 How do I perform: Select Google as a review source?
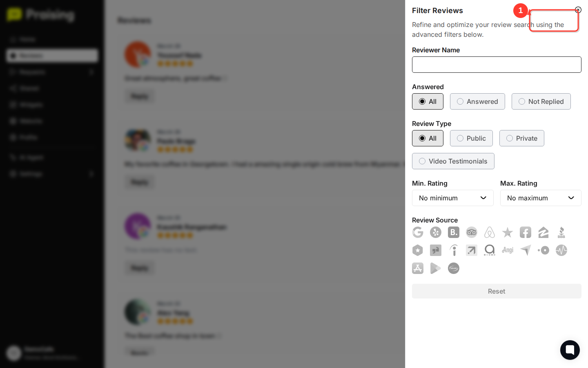(418, 232)
